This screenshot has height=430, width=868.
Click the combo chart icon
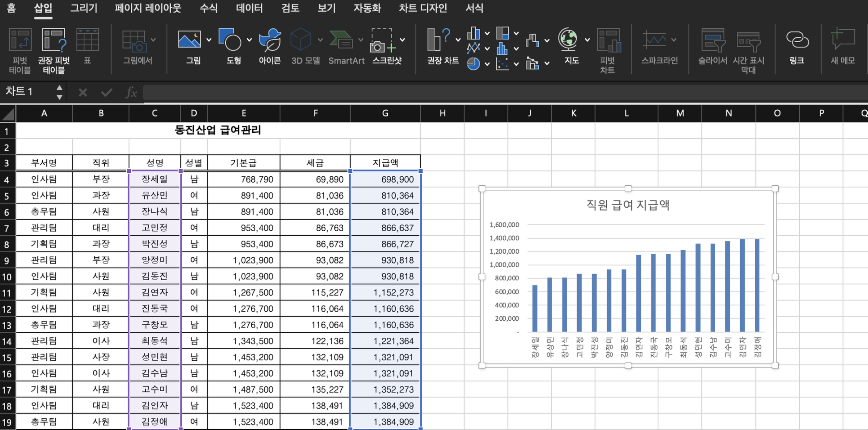click(x=533, y=63)
